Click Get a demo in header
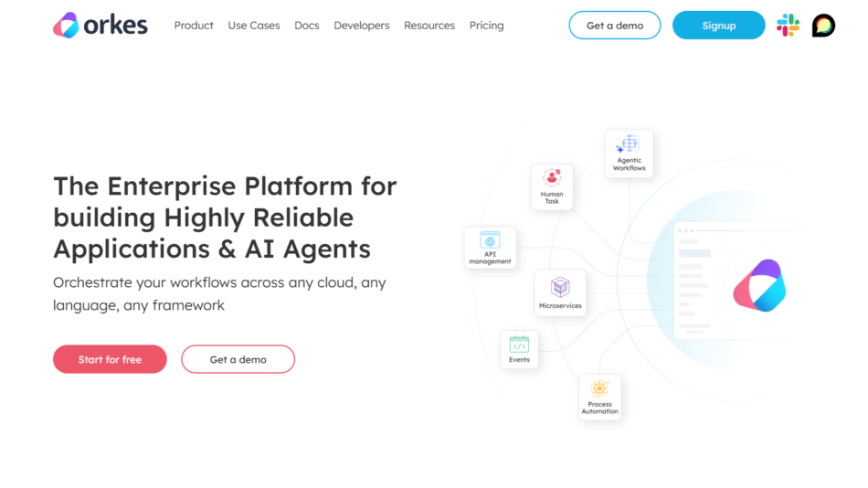Screen dimensions: 868x488 (x=615, y=26)
